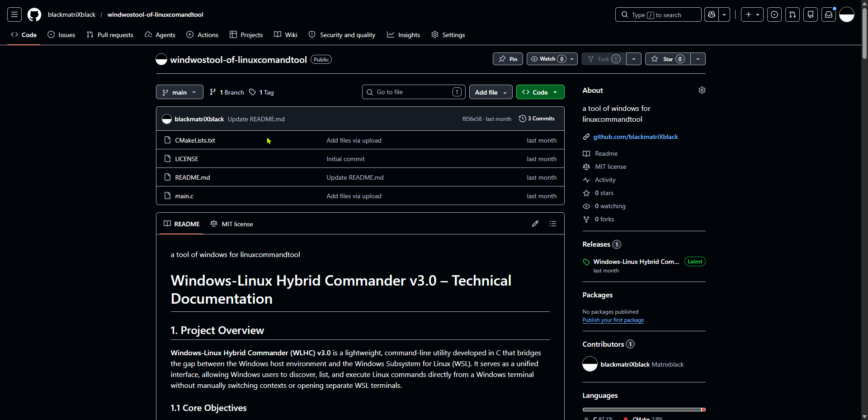Star this repository
The width and height of the screenshot is (868, 420).
[668, 59]
